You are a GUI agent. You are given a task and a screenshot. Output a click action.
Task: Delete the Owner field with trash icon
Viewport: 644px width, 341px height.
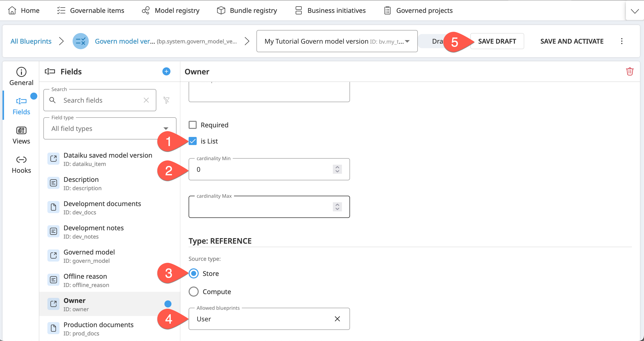click(x=630, y=71)
